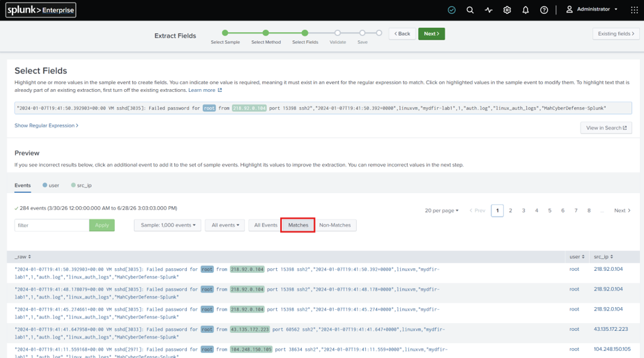
Task: Expand Show Regular Expression
Action: (x=46, y=125)
